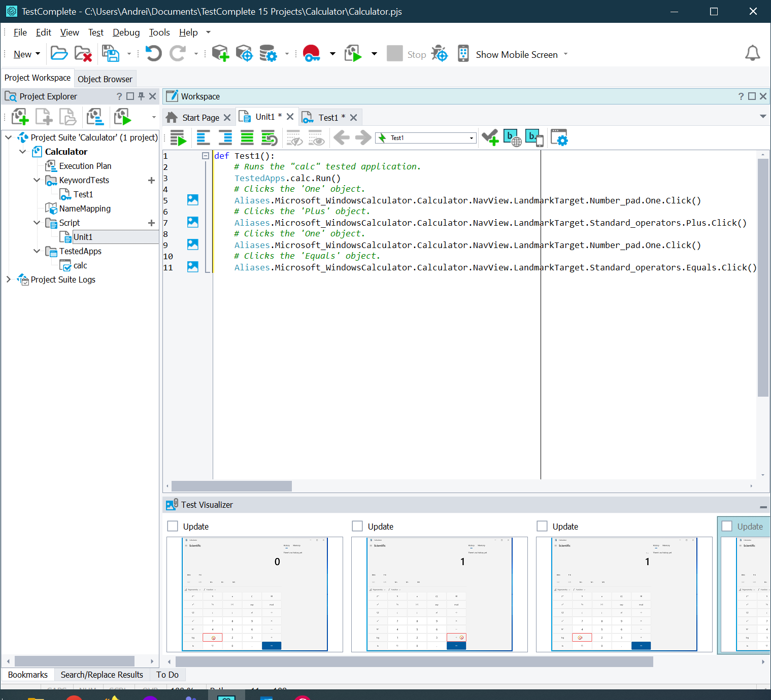The image size is (771, 700).
Task: Collapse the TestedApps tree node
Action: (37, 251)
